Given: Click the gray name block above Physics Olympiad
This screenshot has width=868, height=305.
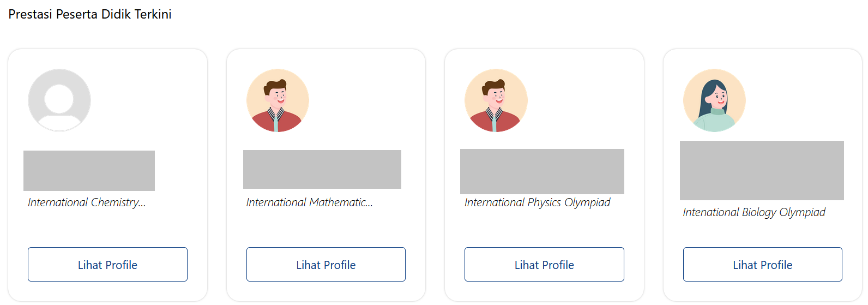Looking at the screenshot, I should point(542,171).
